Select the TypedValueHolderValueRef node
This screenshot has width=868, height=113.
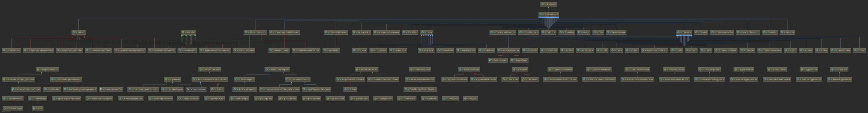click(x=214, y=50)
